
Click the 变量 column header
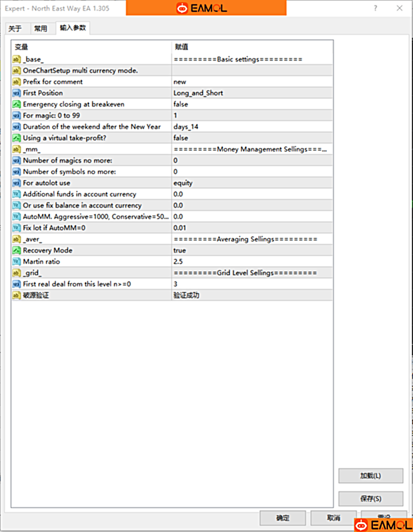point(92,47)
